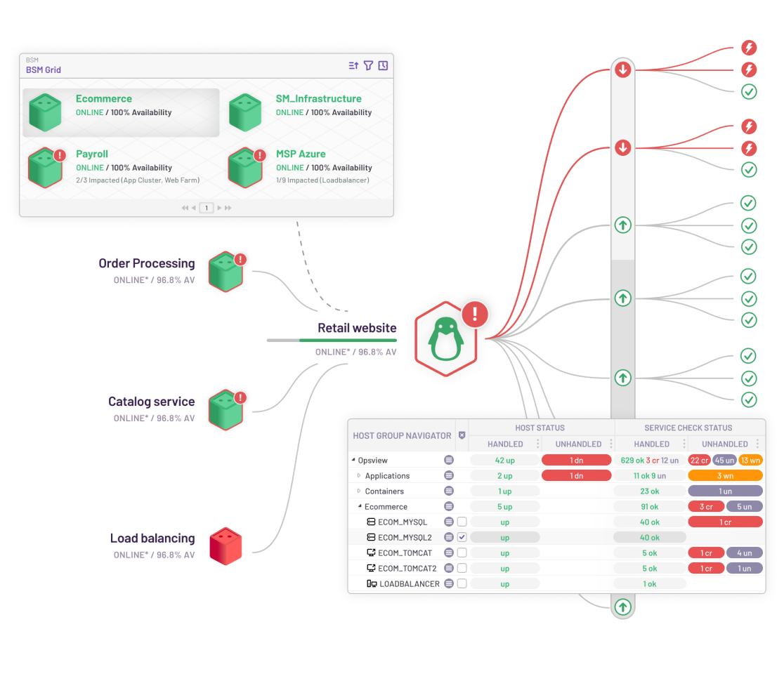Click the '1 dn' unhandled host status pill
The height and width of the screenshot is (674, 784).
point(576,460)
